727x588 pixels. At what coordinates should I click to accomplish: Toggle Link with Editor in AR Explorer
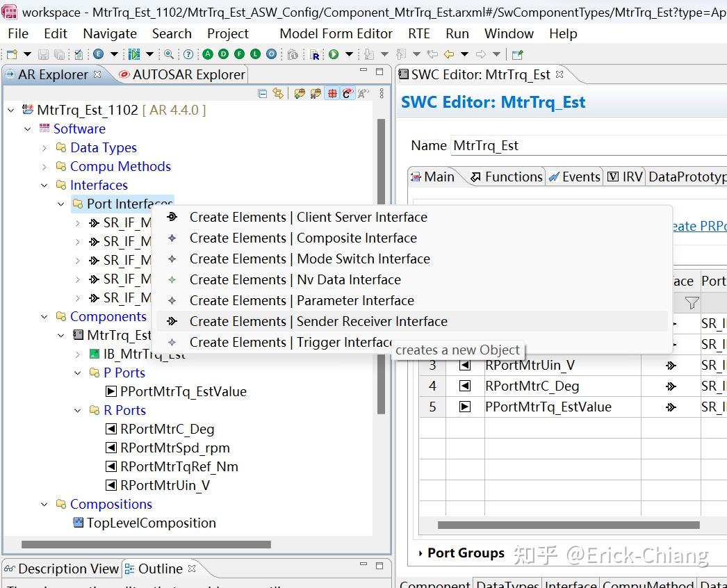278,94
